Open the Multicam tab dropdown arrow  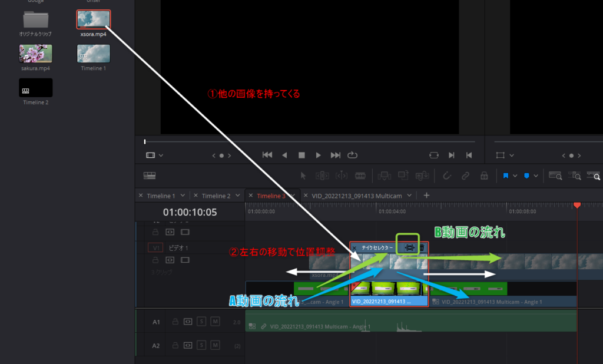point(410,196)
